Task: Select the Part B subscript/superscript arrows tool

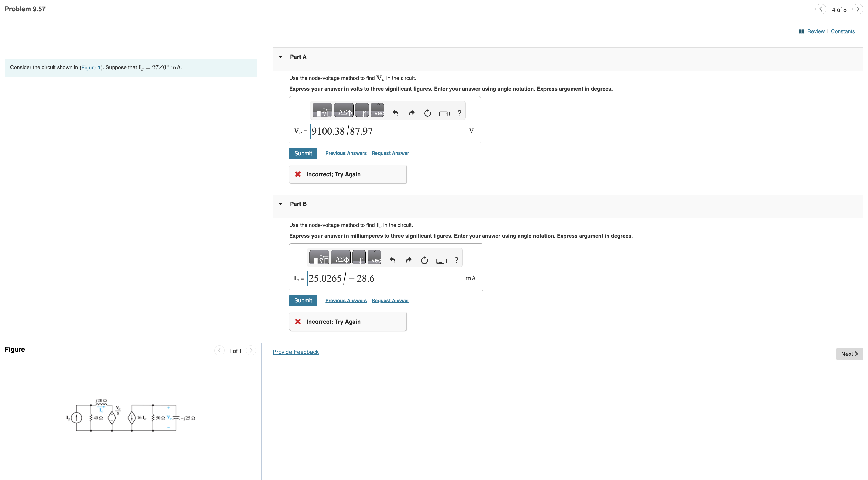Action: 359,258
